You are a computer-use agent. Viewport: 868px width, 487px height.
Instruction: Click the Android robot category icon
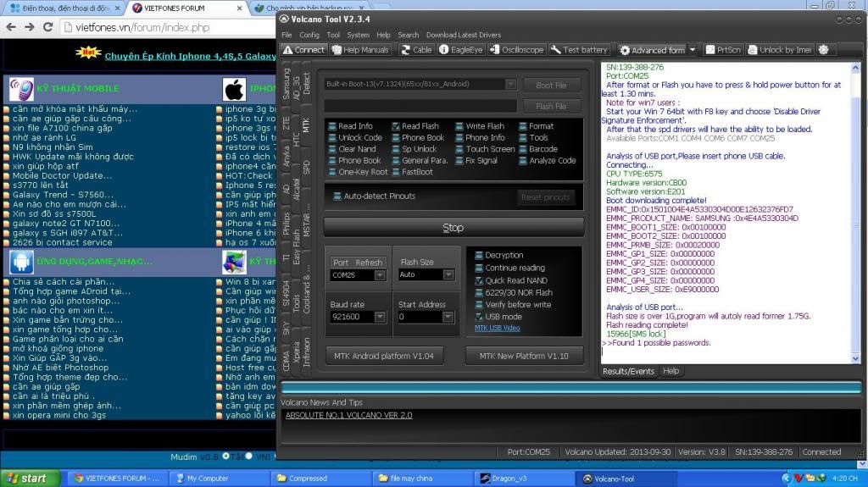coord(21,262)
